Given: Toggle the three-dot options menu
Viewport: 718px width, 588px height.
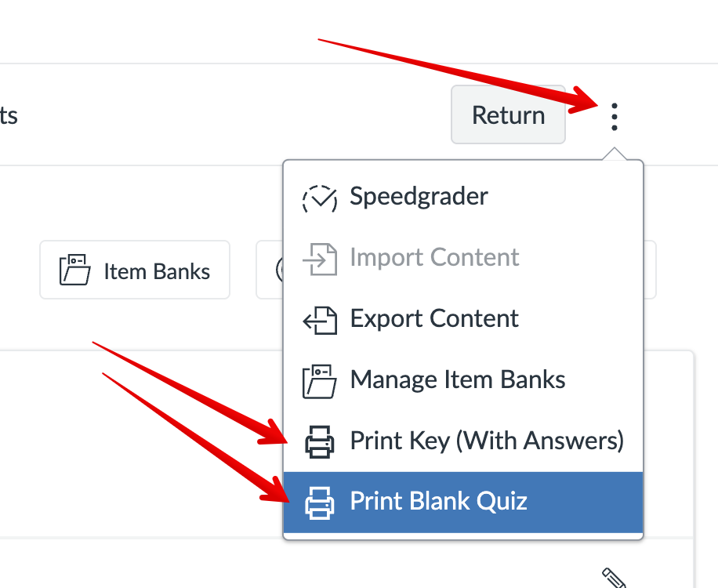Looking at the screenshot, I should click(615, 116).
